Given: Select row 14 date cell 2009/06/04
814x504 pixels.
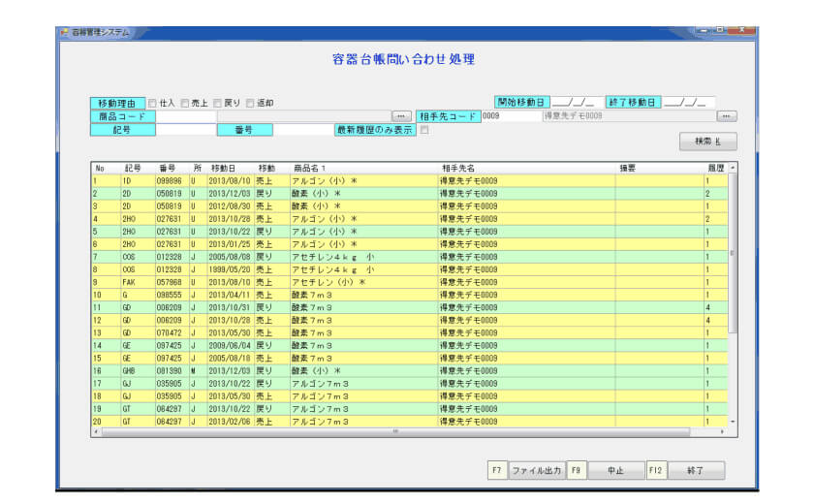Looking at the screenshot, I should tap(231, 346).
